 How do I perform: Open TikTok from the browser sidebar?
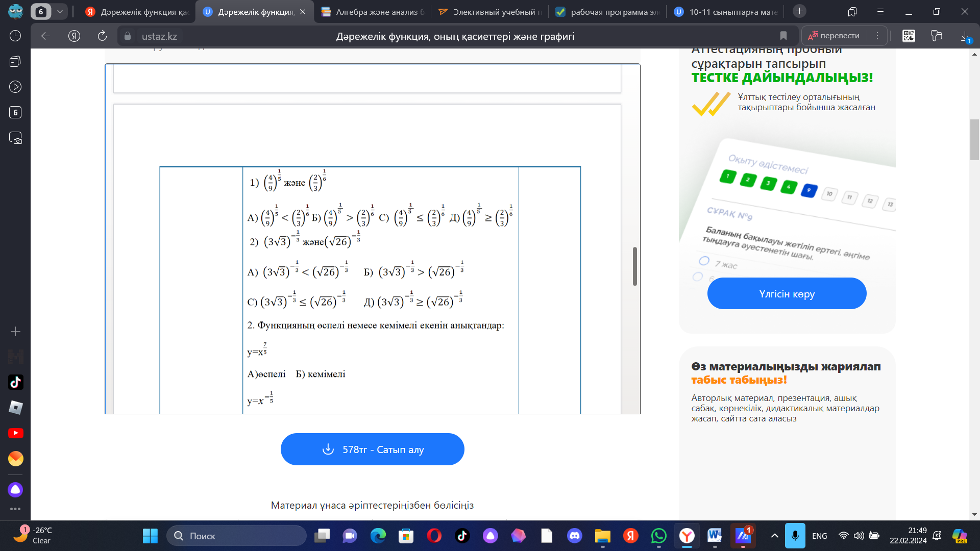pyautogui.click(x=15, y=382)
